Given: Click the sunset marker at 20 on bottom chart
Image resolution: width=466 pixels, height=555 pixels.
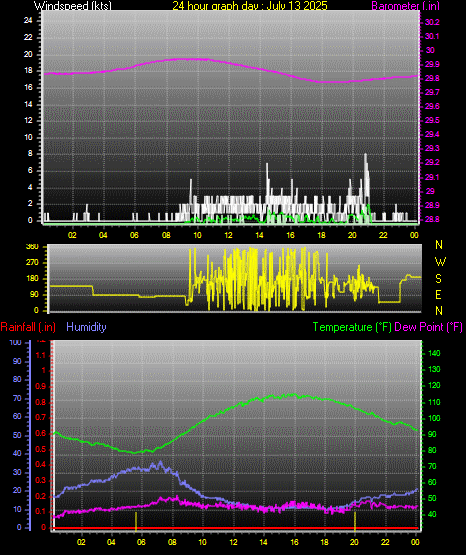Looking at the screenshot, I should click(355, 521).
